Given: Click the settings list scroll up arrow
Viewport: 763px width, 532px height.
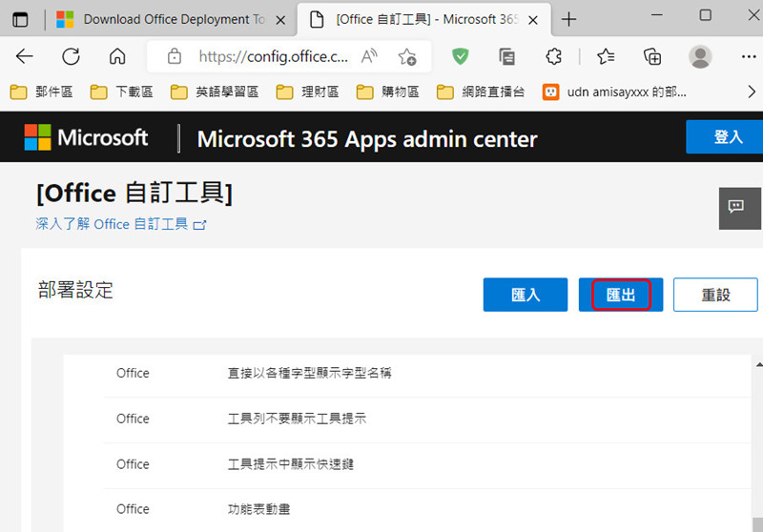Looking at the screenshot, I should click(x=759, y=364).
